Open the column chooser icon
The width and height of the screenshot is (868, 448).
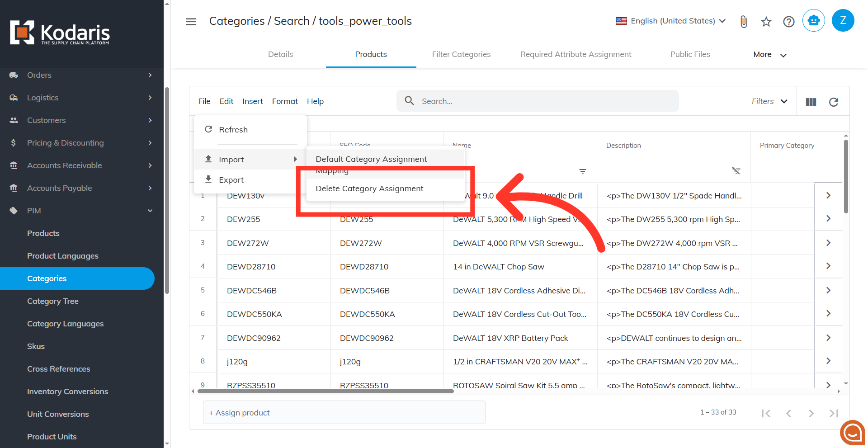tap(811, 102)
